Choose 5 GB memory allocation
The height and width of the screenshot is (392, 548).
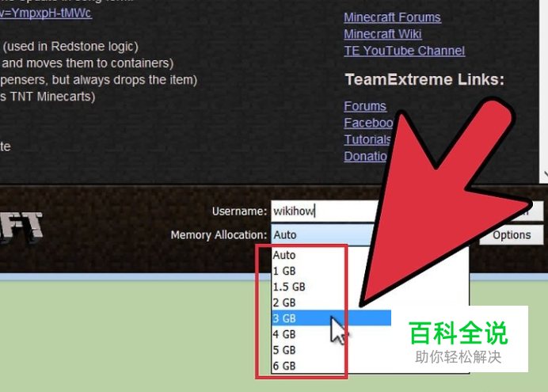click(x=331, y=350)
